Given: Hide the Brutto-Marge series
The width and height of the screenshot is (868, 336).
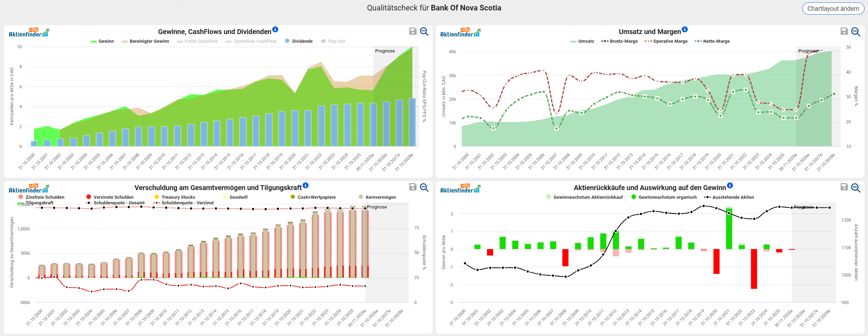Looking at the screenshot, I should click(623, 41).
